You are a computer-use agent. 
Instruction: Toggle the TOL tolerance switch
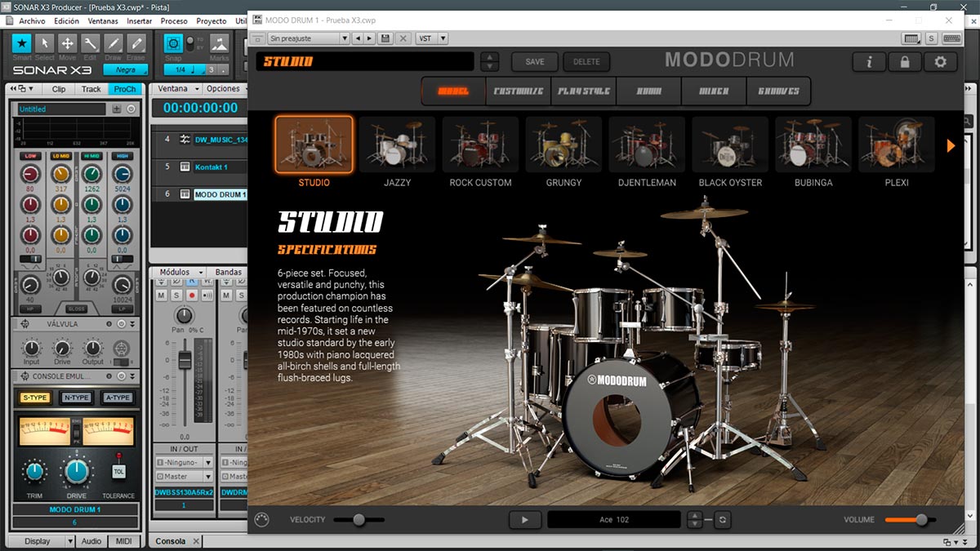point(118,471)
